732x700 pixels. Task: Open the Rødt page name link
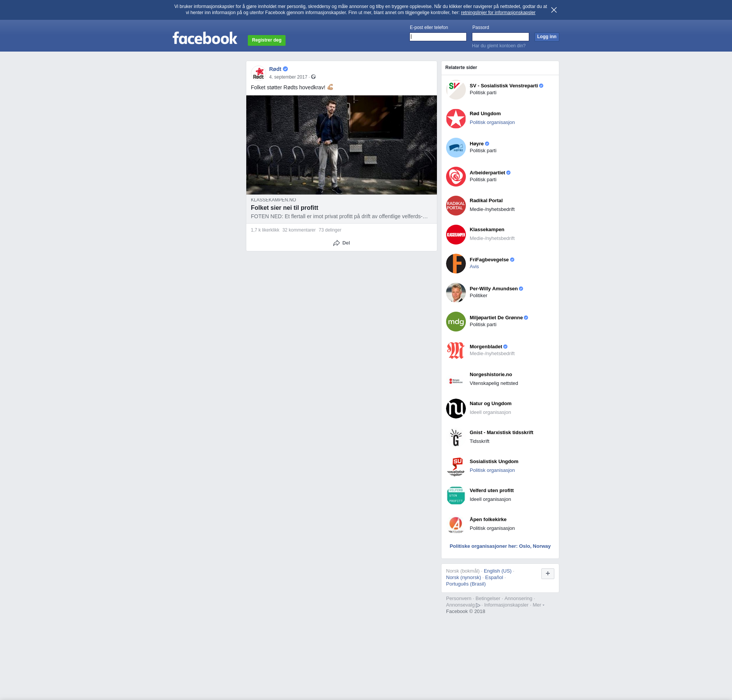pos(275,69)
